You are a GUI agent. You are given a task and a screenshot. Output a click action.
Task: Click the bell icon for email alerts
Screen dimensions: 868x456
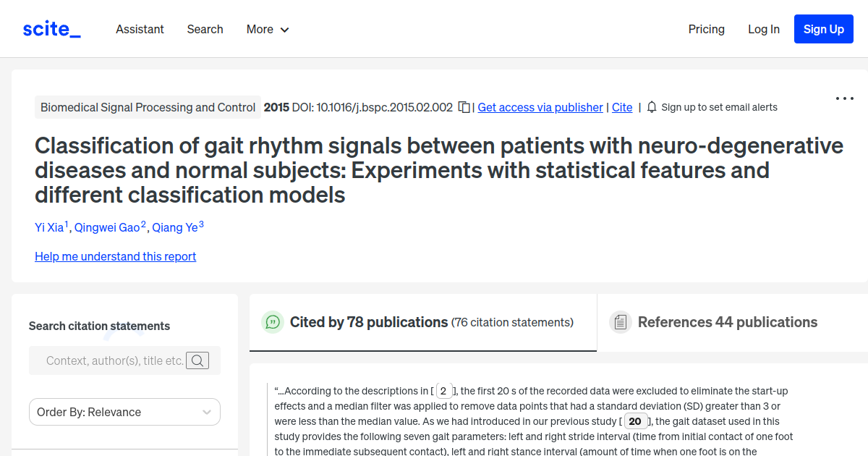(651, 106)
